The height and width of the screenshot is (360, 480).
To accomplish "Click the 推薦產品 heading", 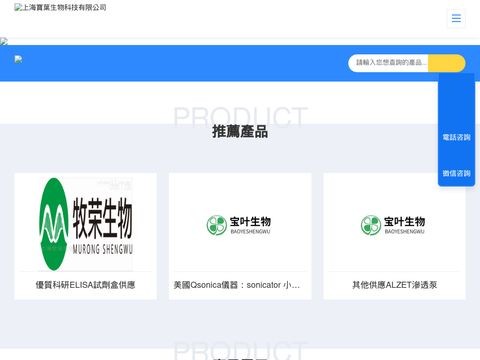I will [240, 131].
